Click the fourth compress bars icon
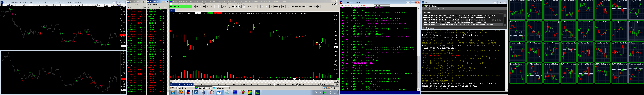This screenshot has height=95, width=644. pos(230,7)
